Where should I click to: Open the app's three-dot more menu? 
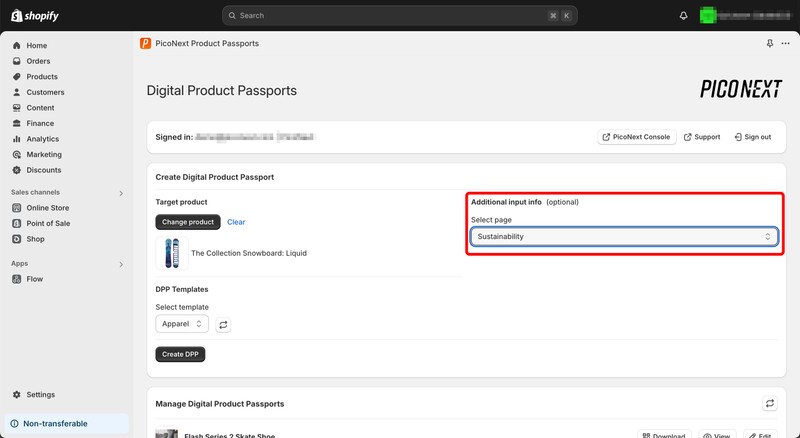pyautogui.click(x=785, y=44)
